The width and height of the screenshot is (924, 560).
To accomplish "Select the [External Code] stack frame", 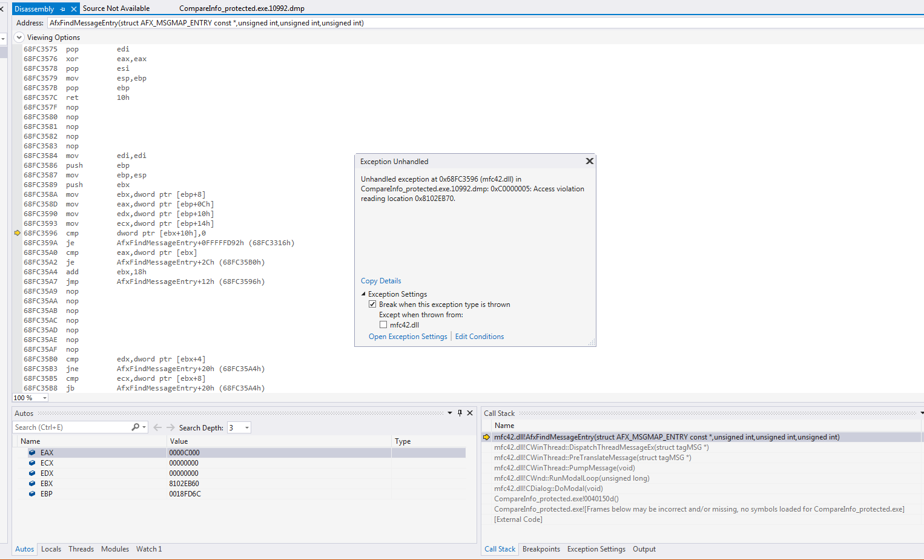I will click(518, 519).
